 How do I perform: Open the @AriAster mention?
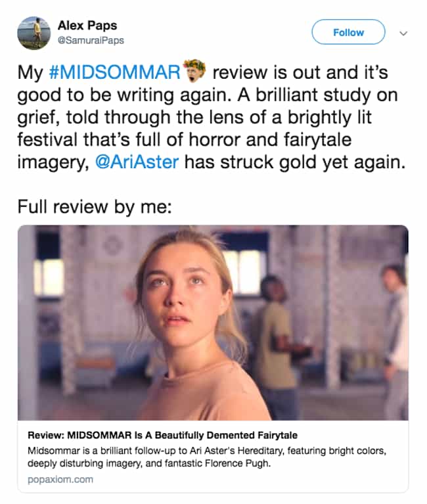click(x=137, y=162)
